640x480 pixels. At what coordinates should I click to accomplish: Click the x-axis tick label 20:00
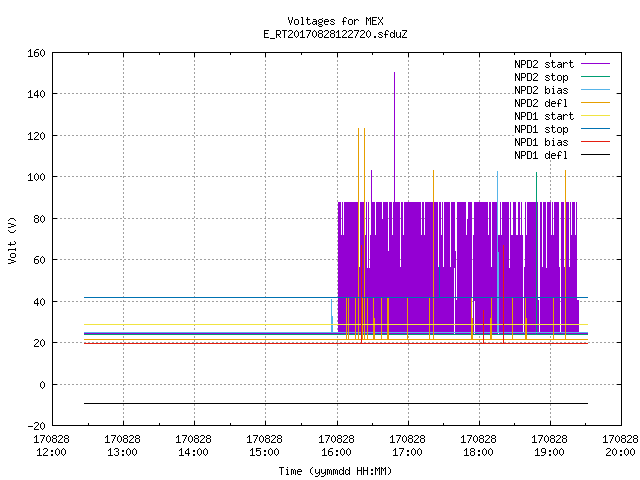[620, 453]
